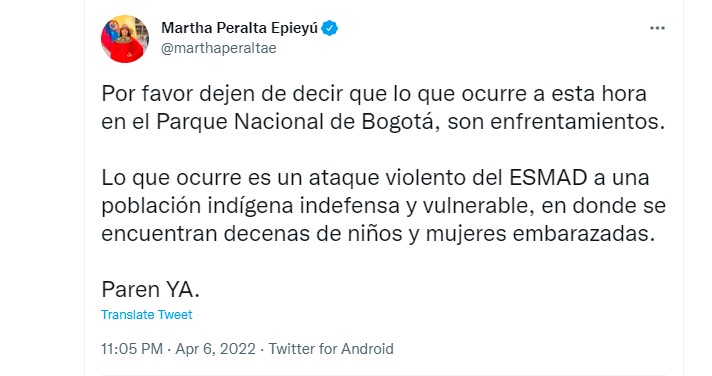Viewport: 712px width, 376px height.
Task: Open the Martha Peralta Epieyú display name
Action: coord(239,28)
